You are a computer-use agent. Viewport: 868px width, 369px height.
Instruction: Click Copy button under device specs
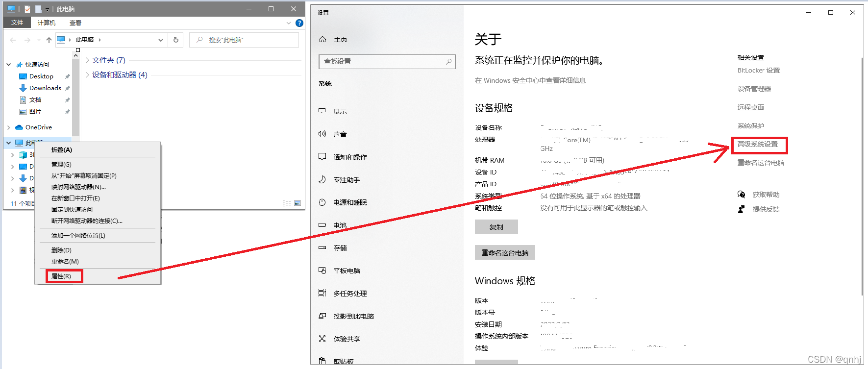[496, 227]
